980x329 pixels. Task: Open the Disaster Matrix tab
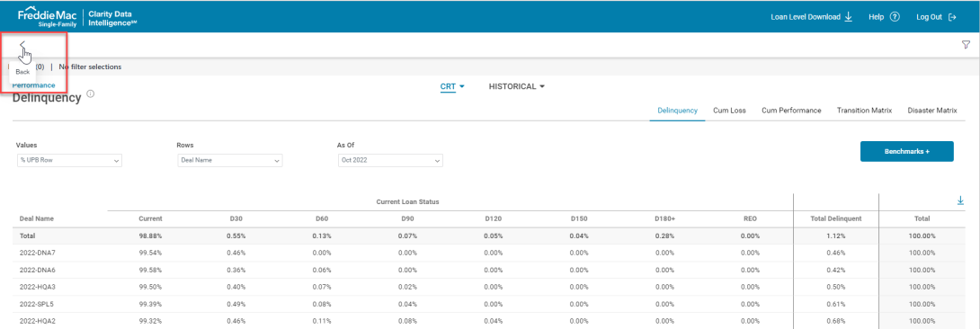click(931, 111)
